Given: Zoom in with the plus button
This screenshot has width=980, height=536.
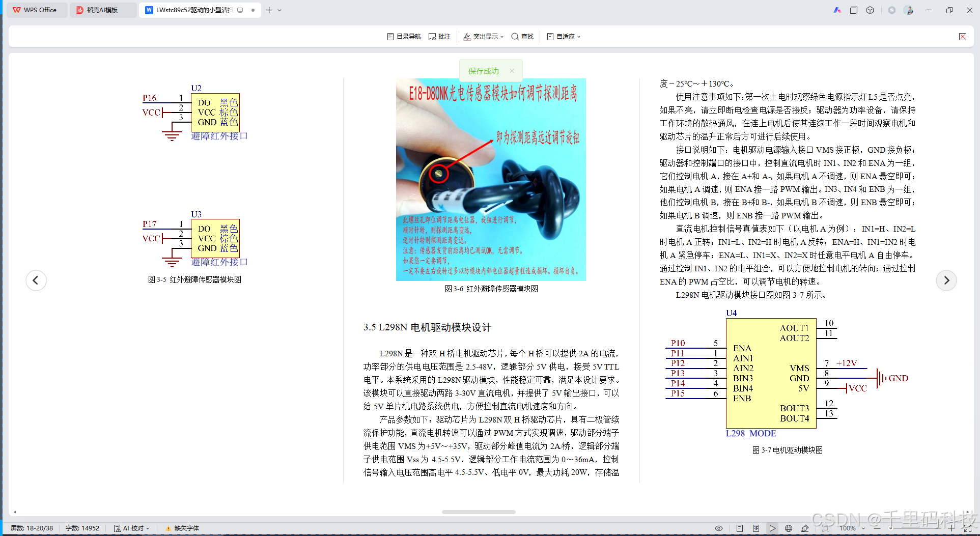Looking at the screenshot, I should tap(951, 528).
